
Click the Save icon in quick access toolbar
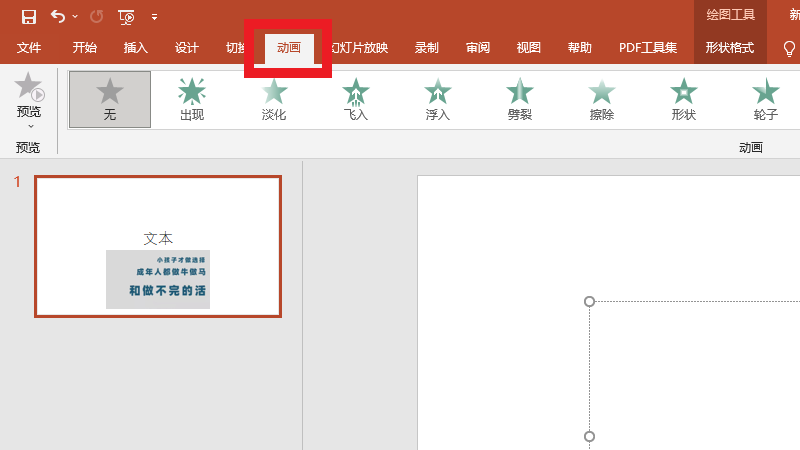tap(29, 17)
